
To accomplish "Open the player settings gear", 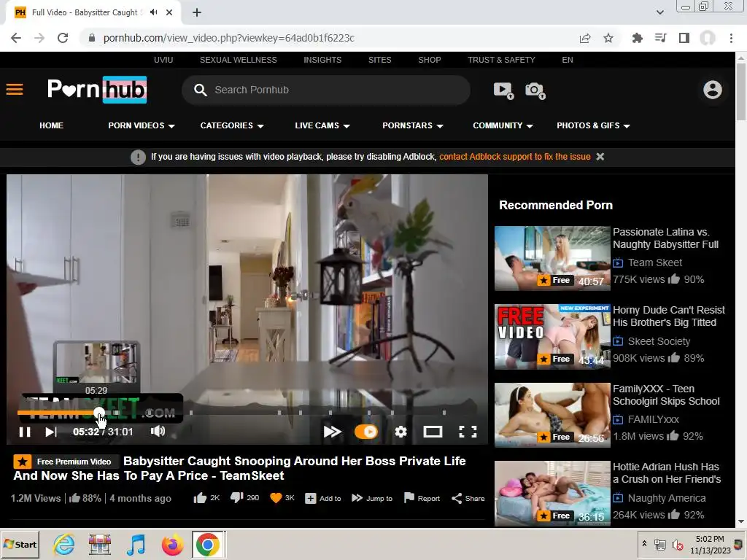I will point(400,432).
